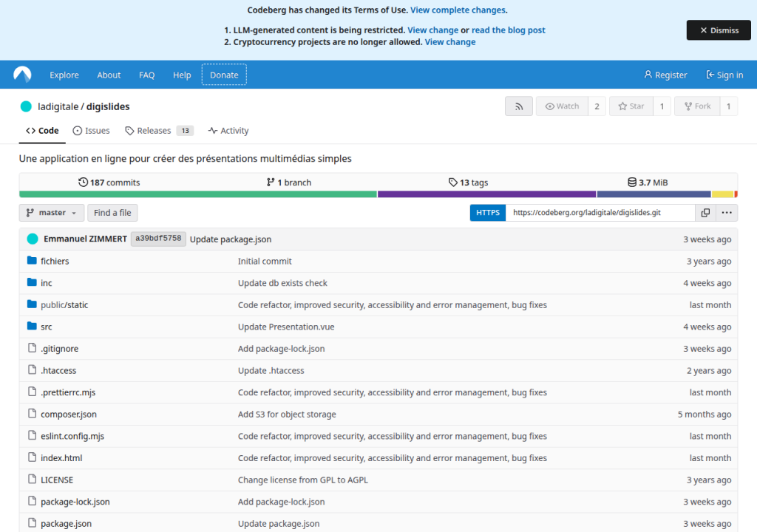Click the LICENSE file icon

point(32,480)
